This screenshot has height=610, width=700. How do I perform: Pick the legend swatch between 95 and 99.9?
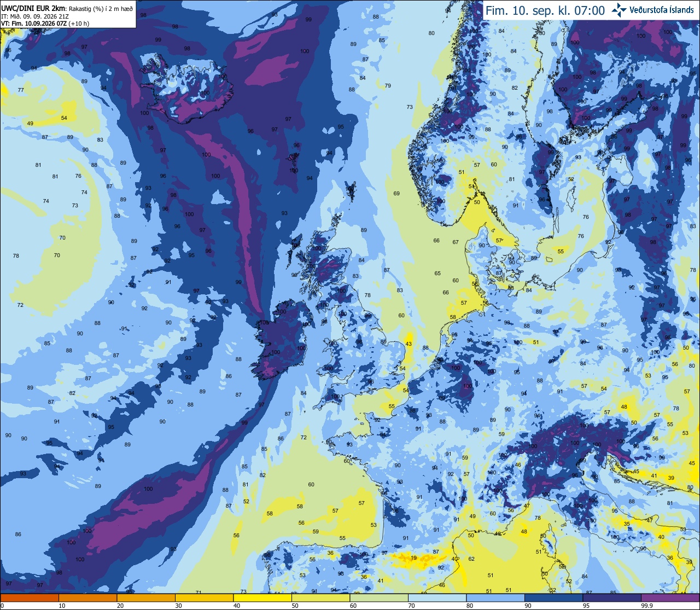point(612,597)
